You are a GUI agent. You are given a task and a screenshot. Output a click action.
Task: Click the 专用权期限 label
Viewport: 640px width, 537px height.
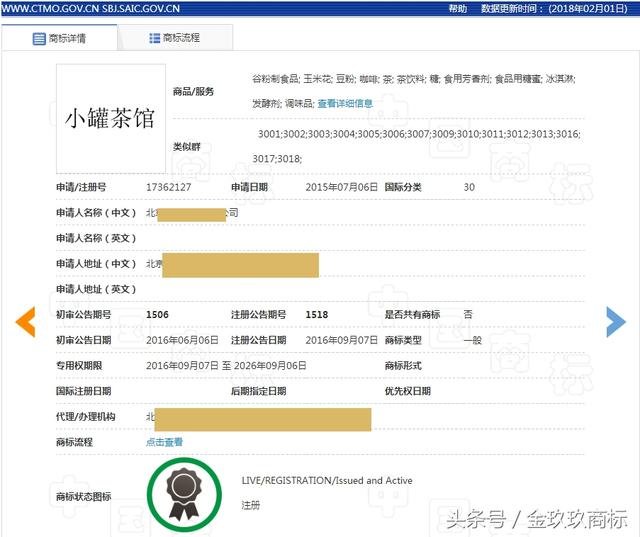[x=79, y=366]
